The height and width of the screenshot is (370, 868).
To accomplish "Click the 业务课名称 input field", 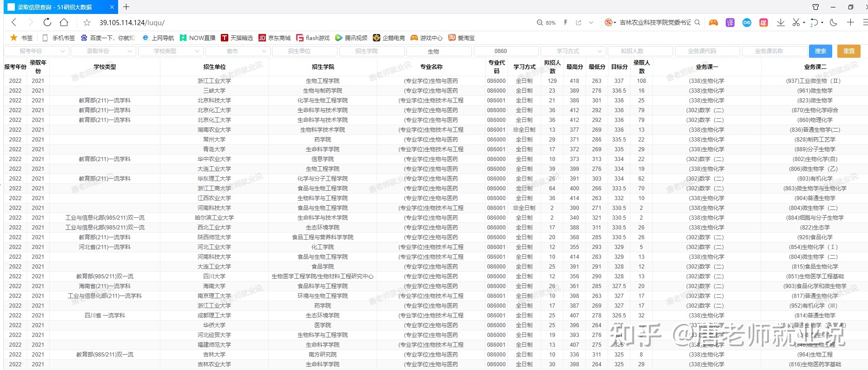I will (774, 51).
